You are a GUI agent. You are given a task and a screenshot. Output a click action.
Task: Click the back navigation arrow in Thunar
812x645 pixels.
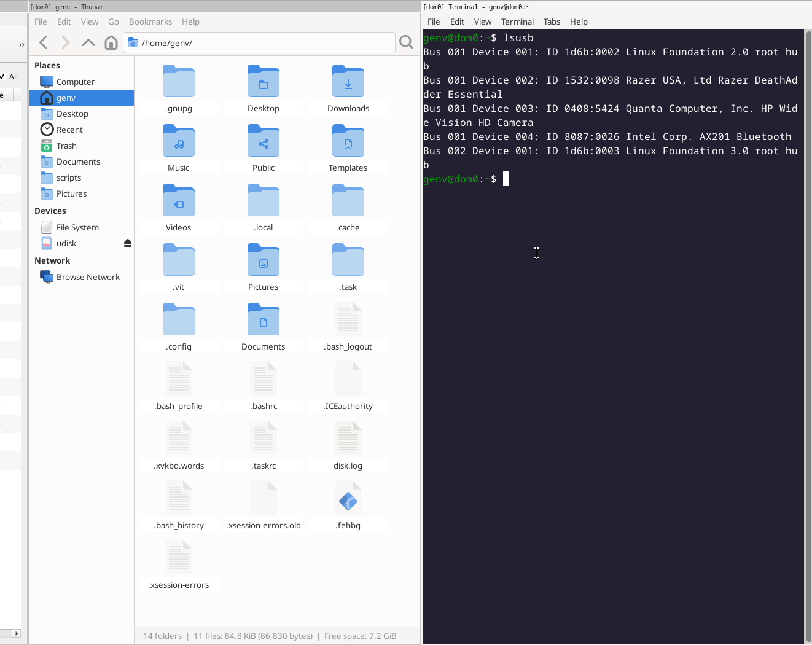point(44,42)
